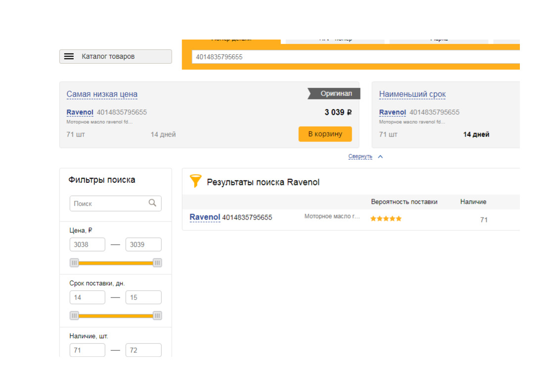Open the Наименьший срок heading link

click(x=412, y=94)
